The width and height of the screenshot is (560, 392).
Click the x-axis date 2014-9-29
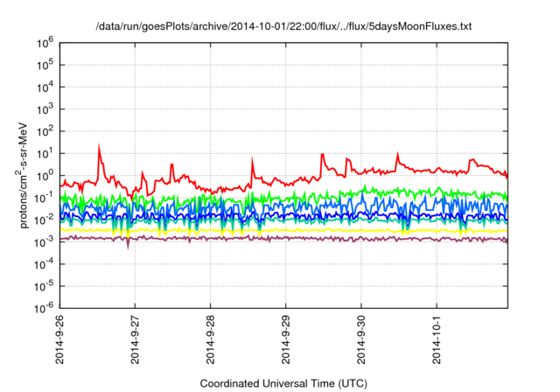(x=286, y=339)
